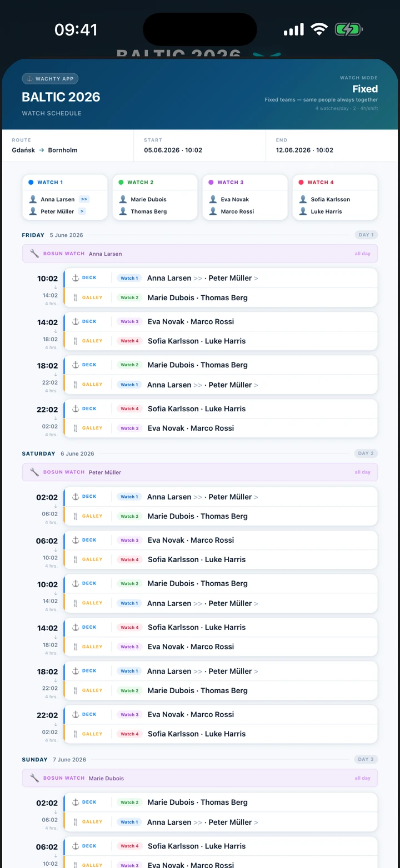Tap the Watch 3 pill in Friday 22:02 galley row
Image resolution: width=400 pixels, height=868 pixels.
click(129, 428)
